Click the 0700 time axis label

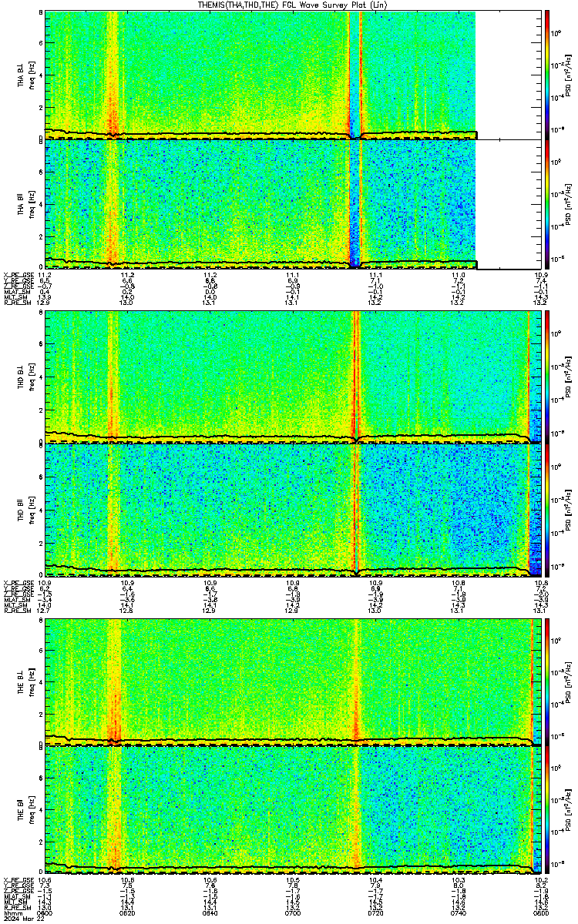point(292,912)
